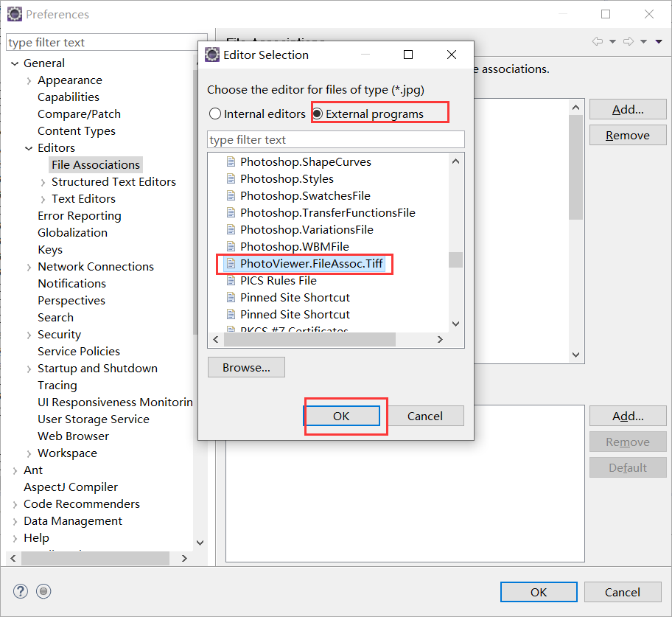Click the icon beside PICS Rules File
672x617 pixels.
(231, 280)
